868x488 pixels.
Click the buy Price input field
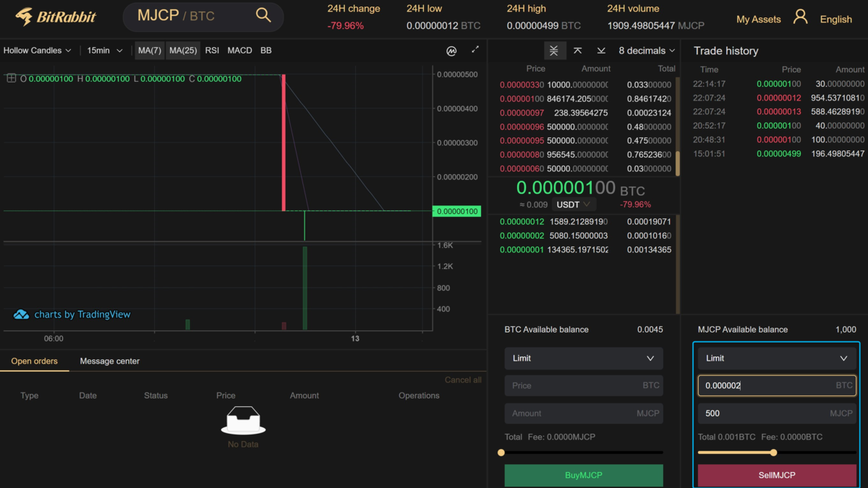click(583, 385)
